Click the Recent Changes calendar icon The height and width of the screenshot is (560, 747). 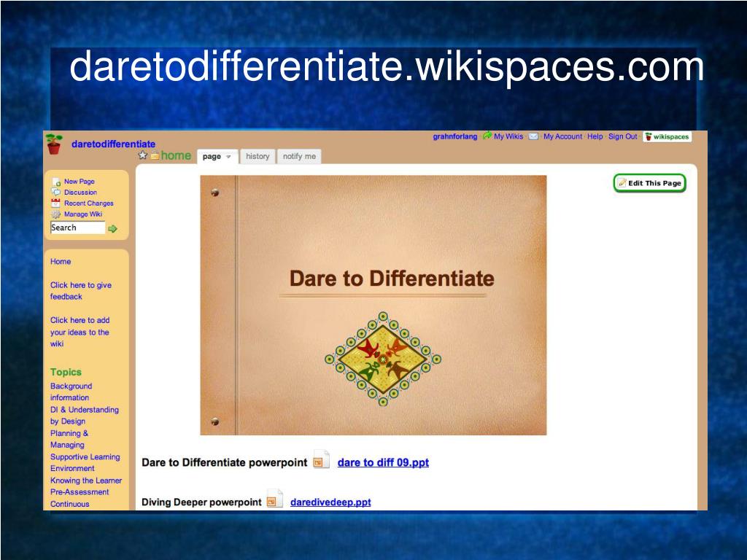tap(55, 203)
